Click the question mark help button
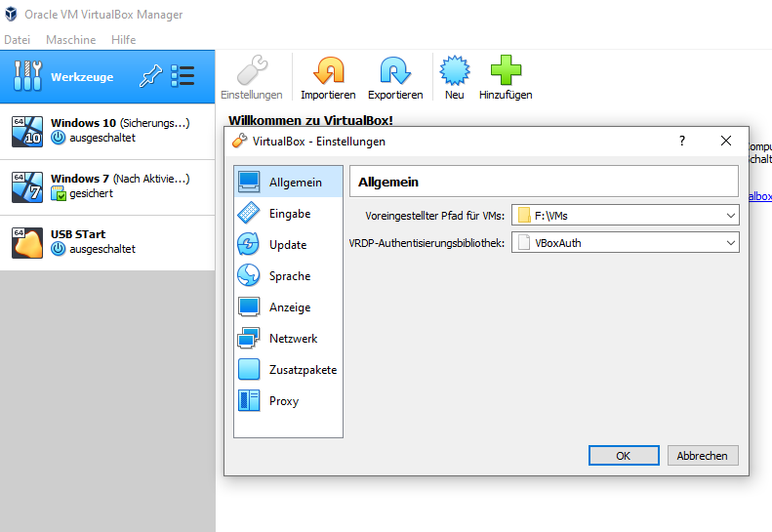This screenshot has width=772, height=532. tap(682, 141)
